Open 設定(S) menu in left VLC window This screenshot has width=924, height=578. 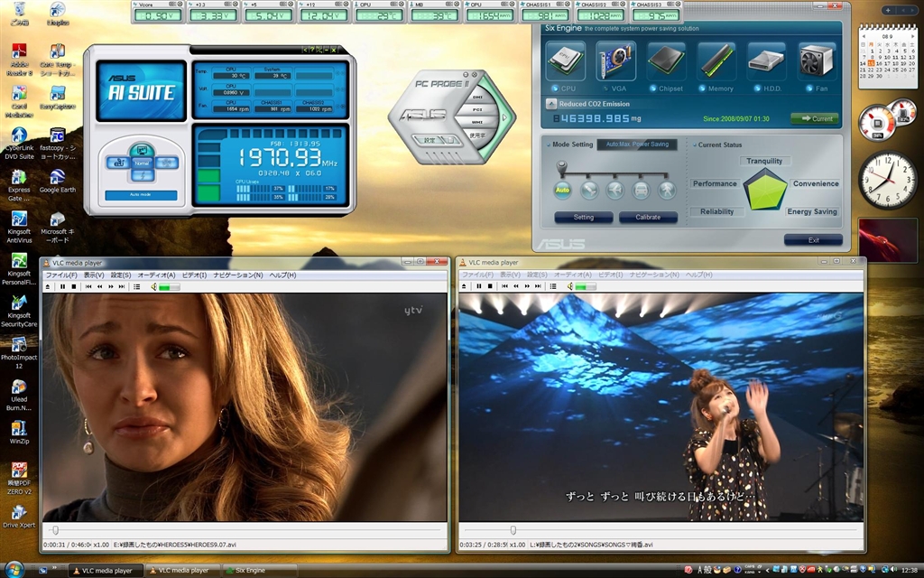click(x=121, y=275)
